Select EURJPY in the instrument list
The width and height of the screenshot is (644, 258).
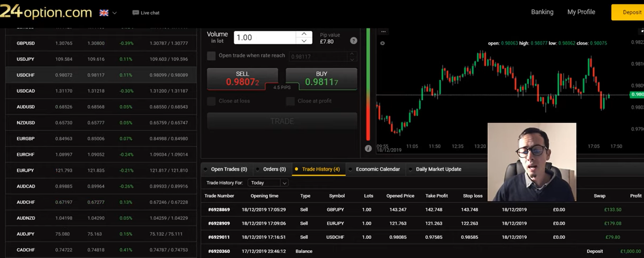pos(101,170)
